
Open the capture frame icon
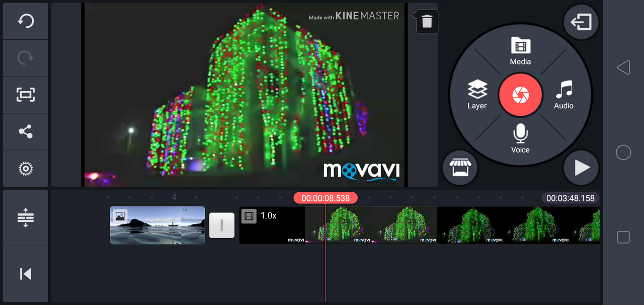(26, 95)
